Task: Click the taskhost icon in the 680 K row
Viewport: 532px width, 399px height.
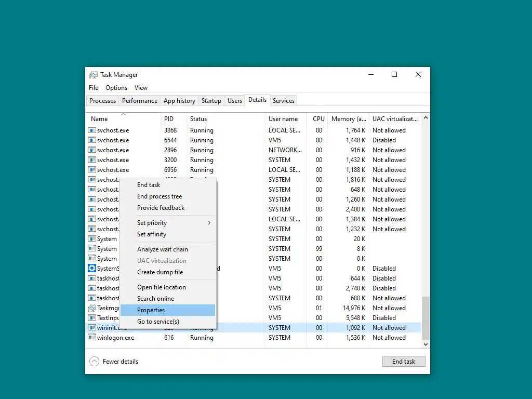Action: tap(91, 298)
